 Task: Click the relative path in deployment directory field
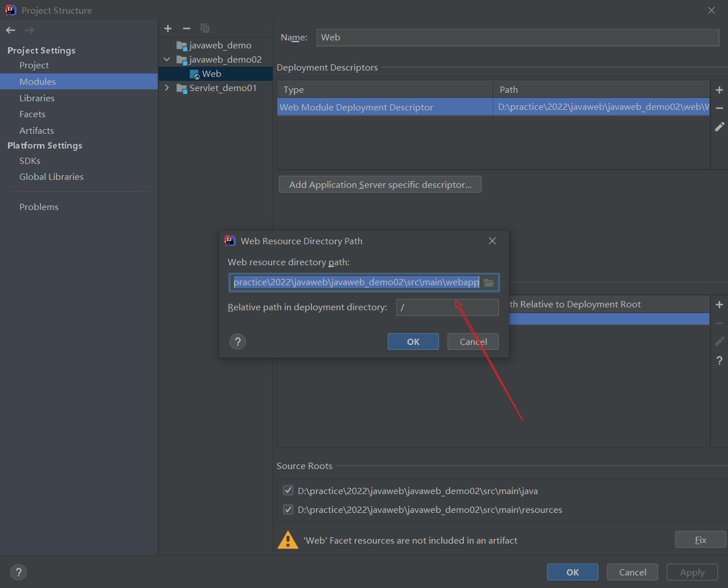(447, 307)
